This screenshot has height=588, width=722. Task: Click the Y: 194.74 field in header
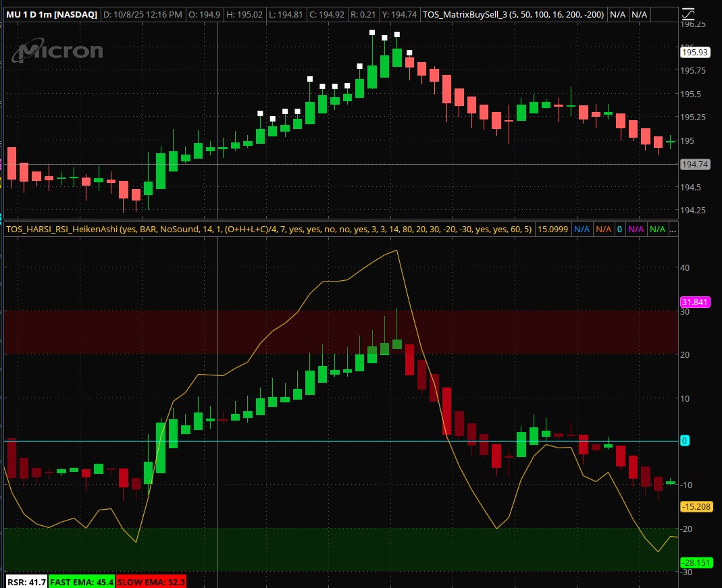point(397,14)
